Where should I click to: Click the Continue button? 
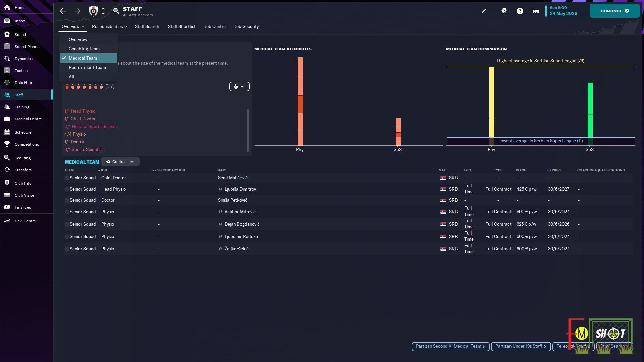pos(614,11)
